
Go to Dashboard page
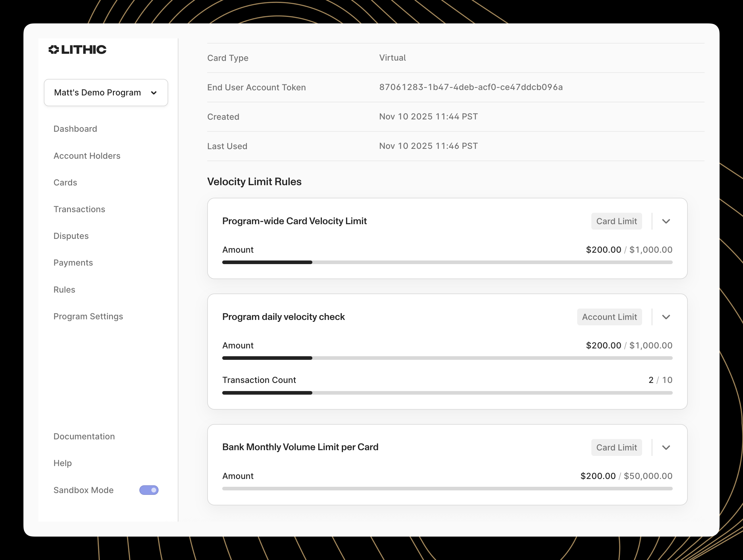[x=75, y=129]
